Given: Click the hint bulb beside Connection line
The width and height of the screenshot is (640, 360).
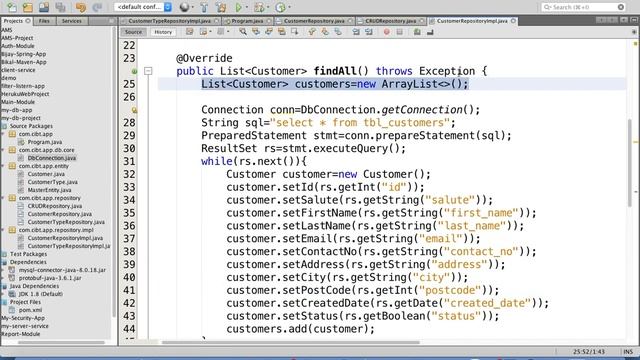Looking at the screenshot, I should pyautogui.click(x=134, y=110).
